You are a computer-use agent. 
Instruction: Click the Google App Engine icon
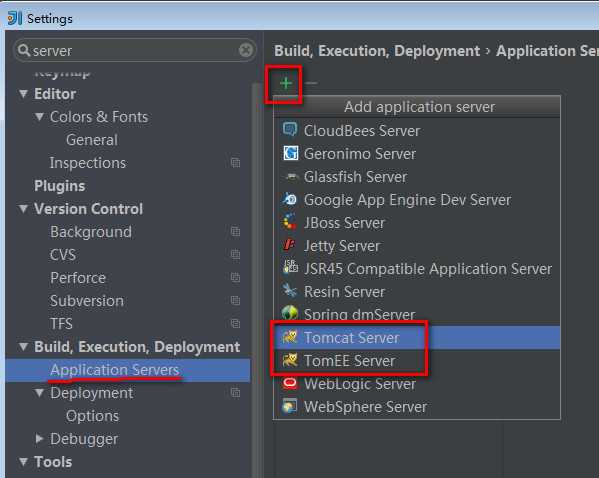click(x=290, y=199)
